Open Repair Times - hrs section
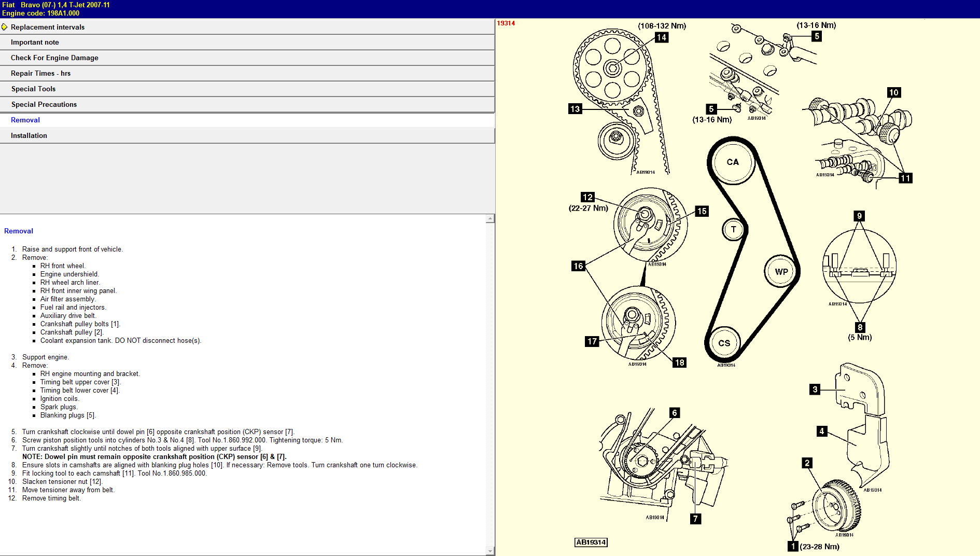 coord(247,74)
